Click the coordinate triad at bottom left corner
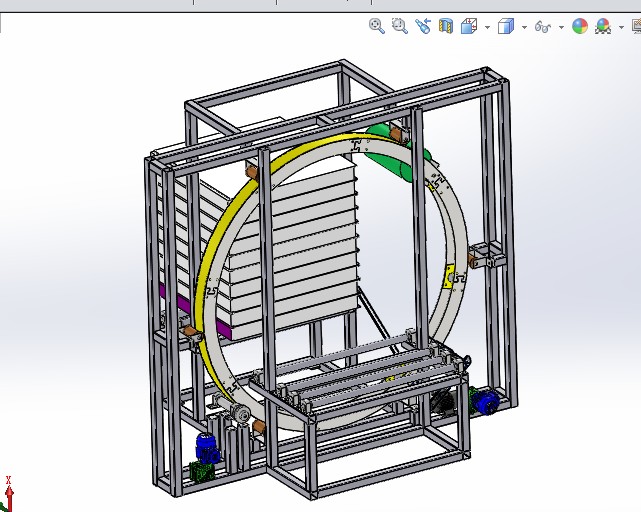Image resolution: width=641 pixels, height=512 pixels. [7, 494]
